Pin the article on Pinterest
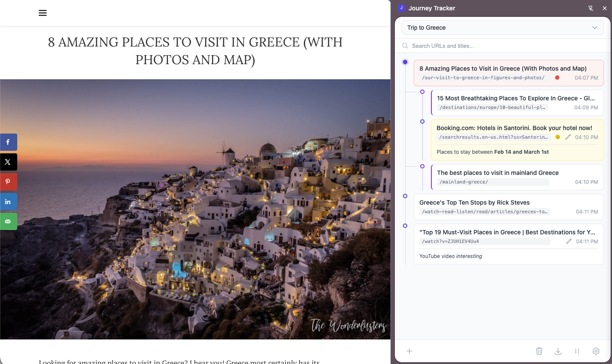 [8, 182]
